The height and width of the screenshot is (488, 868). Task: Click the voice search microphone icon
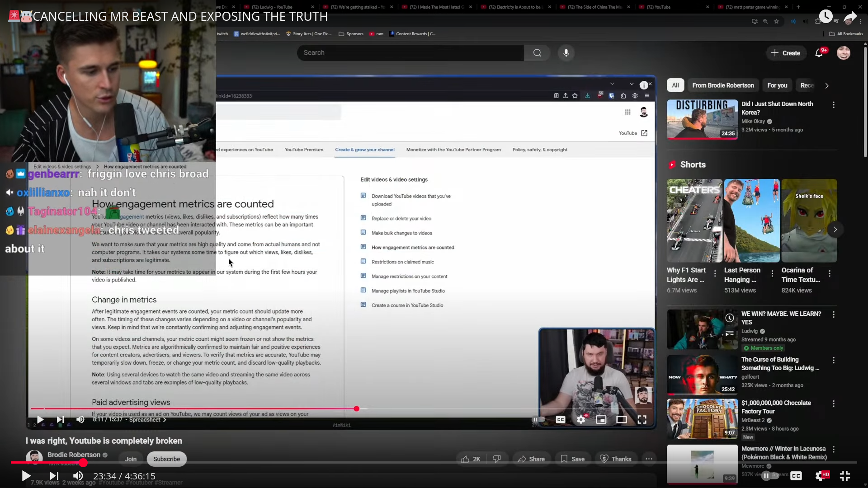tap(566, 53)
